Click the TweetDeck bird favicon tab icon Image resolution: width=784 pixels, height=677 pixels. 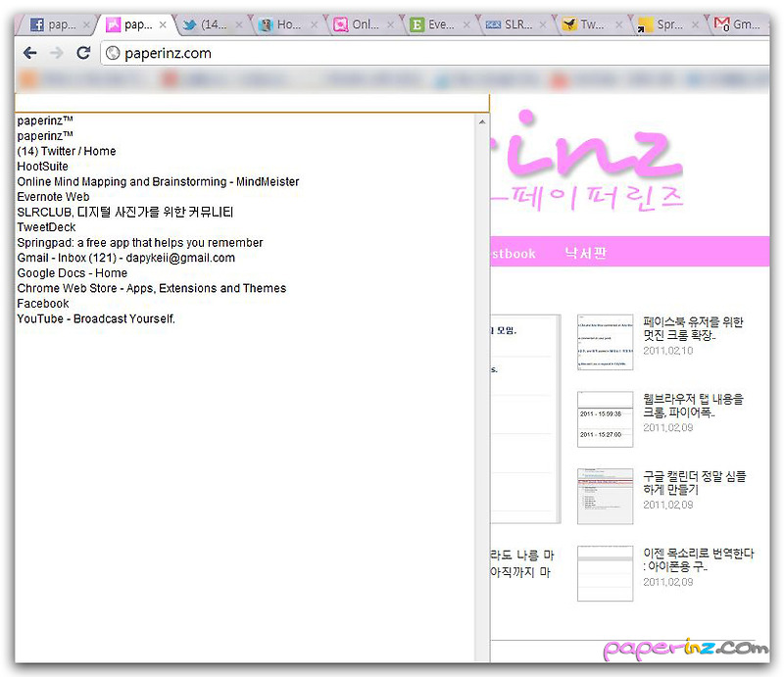click(569, 24)
